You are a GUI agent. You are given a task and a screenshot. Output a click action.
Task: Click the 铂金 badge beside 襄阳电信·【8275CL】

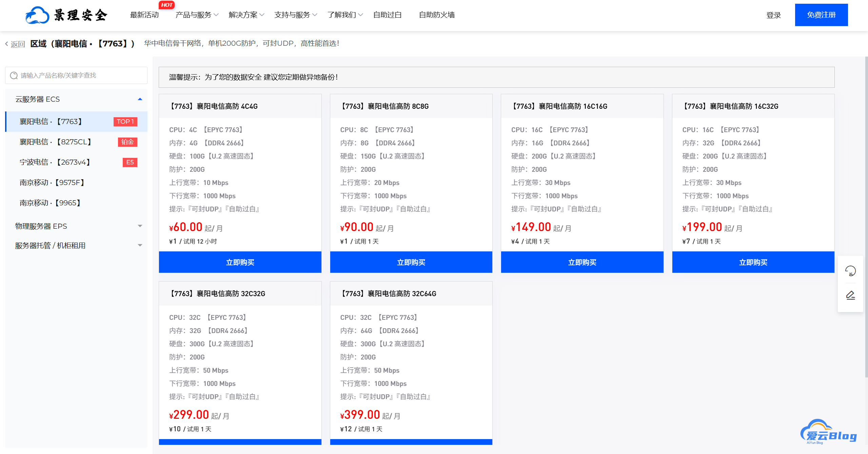(128, 142)
